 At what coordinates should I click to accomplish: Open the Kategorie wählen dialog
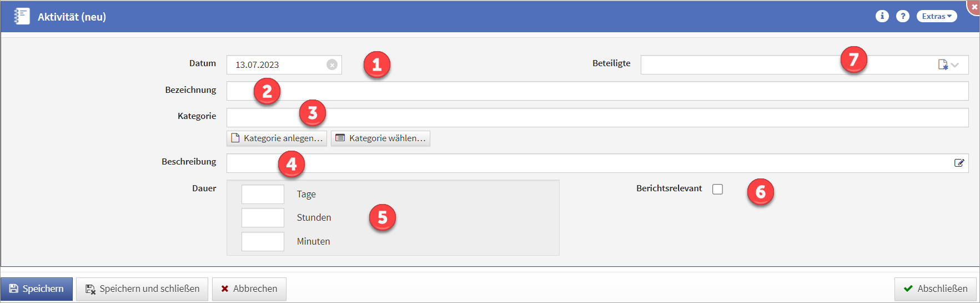[x=380, y=138]
